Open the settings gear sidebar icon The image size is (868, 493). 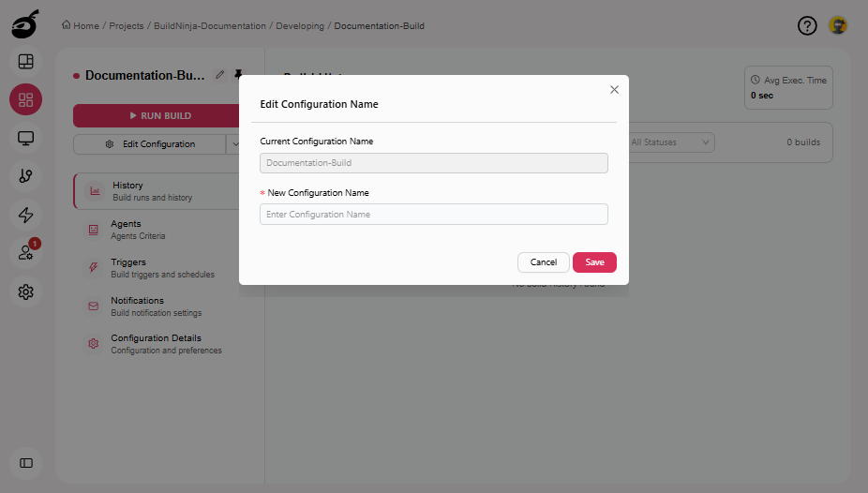[26, 292]
